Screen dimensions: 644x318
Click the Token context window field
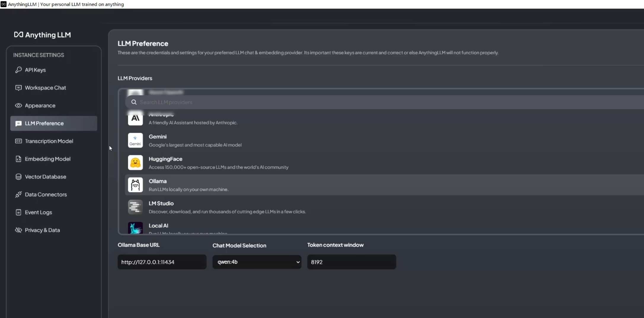[x=352, y=262]
